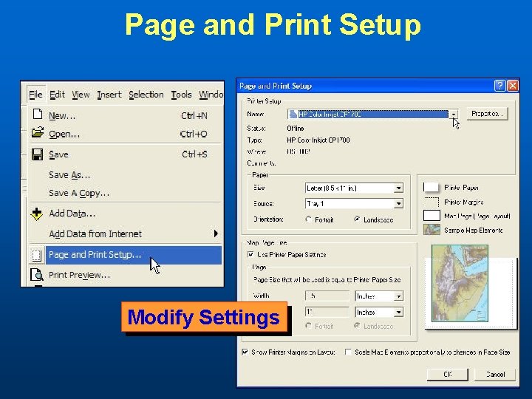
Task: Open the Width units dropdown
Action: click(398, 296)
